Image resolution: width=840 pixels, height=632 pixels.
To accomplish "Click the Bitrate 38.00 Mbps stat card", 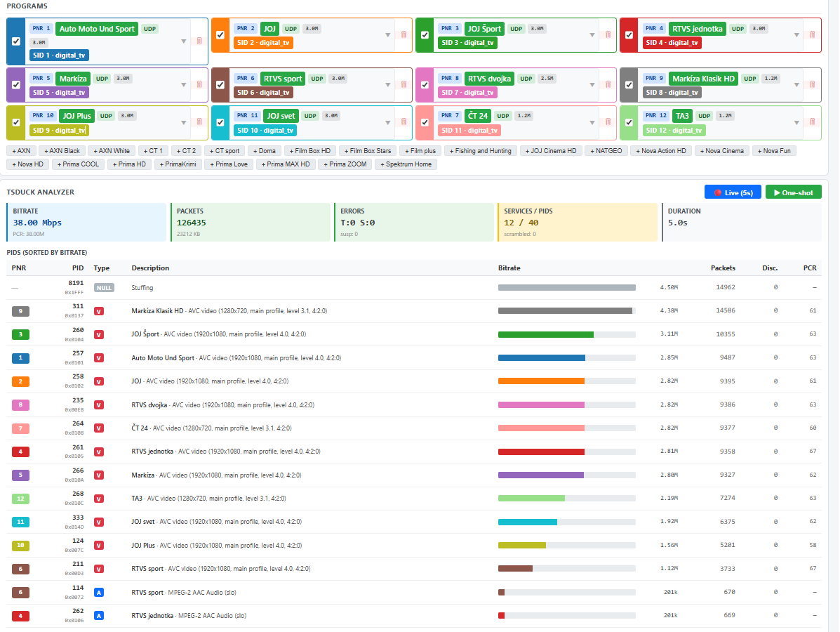I will coord(87,222).
